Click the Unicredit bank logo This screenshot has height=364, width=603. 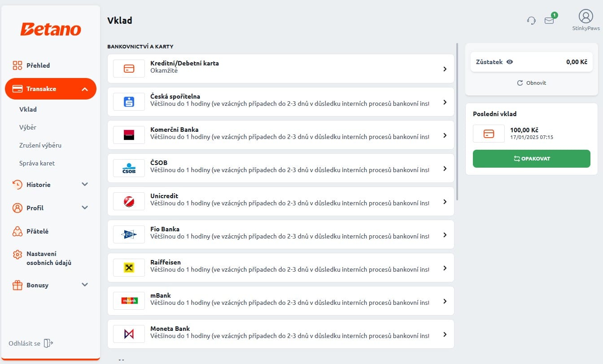point(129,201)
